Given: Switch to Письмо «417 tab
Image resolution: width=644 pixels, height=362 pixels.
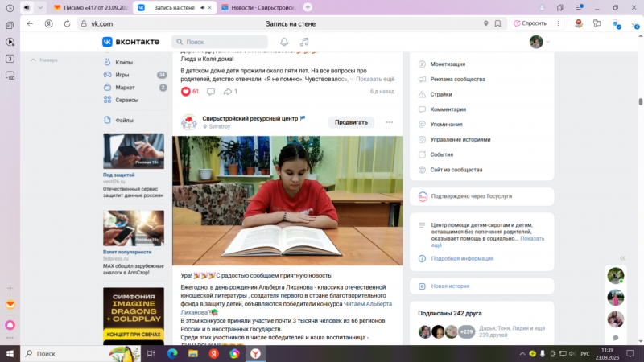Looking at the screenshot, I should [x=92, y=8].
